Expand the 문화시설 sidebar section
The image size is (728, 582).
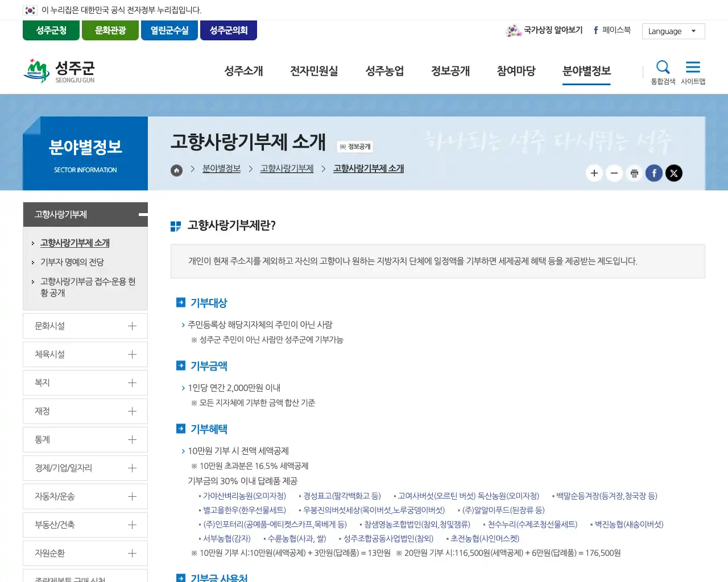tap(85, 326)
